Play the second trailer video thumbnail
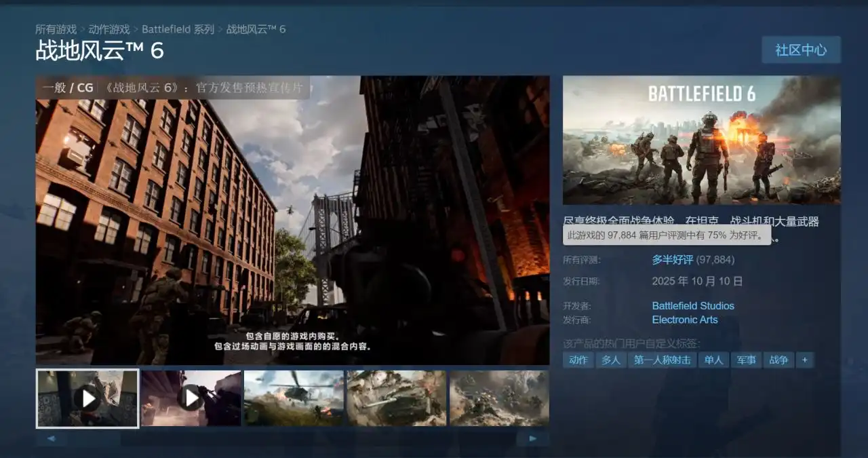 [x=191, y=398]
